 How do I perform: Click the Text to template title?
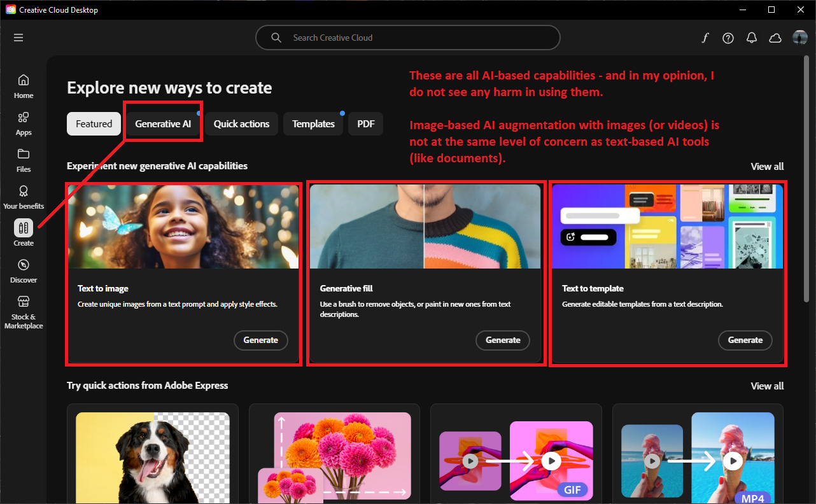pyautogui.click(x=593, y=288)
